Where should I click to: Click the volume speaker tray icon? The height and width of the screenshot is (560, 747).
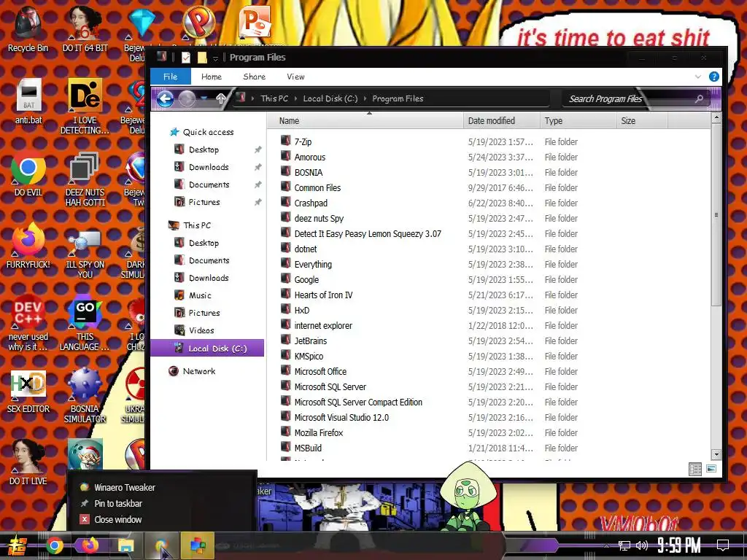pyautogui.click(x=642, y=545)
